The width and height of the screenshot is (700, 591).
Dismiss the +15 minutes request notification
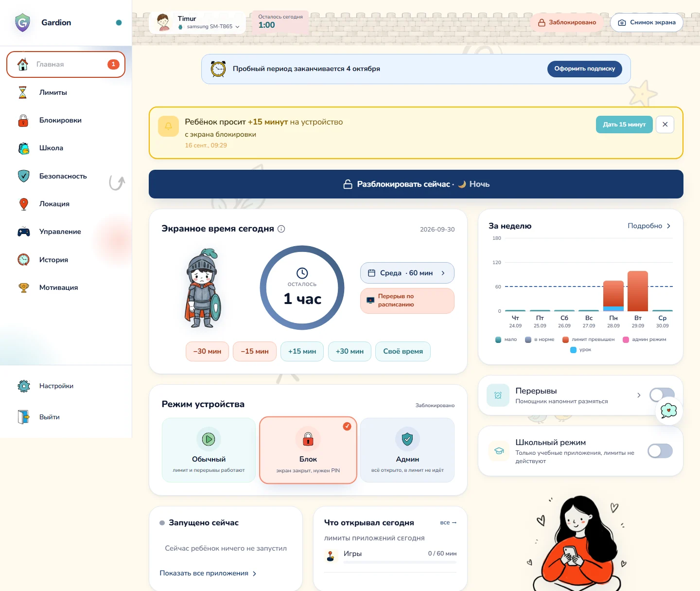(665, 125)
